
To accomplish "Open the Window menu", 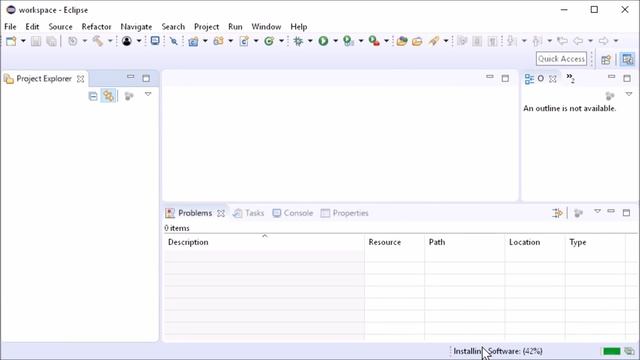I will click(266, 27).
